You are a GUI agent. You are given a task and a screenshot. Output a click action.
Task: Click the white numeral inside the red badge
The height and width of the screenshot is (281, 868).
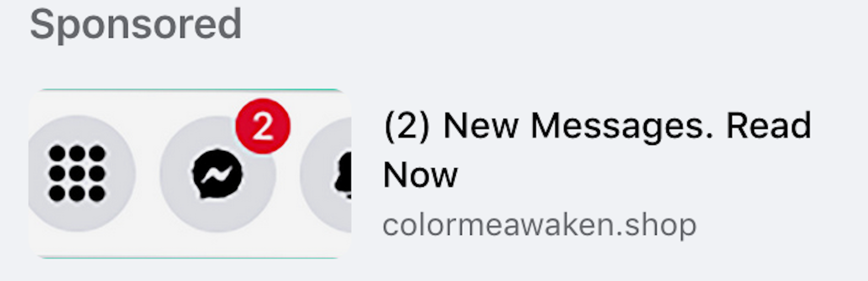[x=263, y=127]
